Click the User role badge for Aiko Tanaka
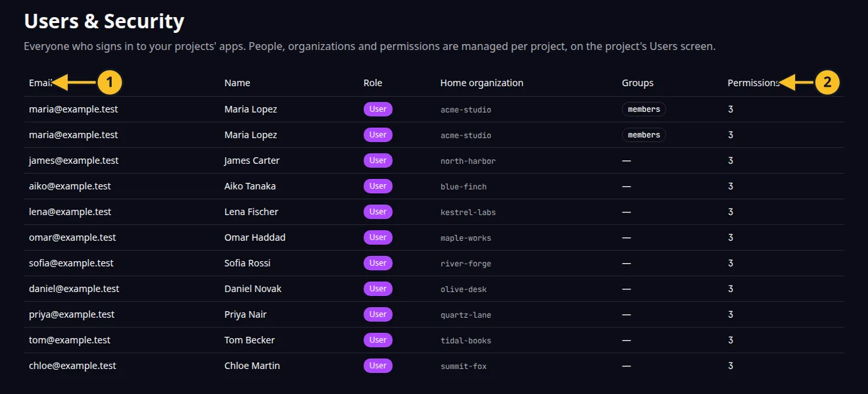Image resolution: width=868 pixels, height=394 pixels. coord(378,186)
